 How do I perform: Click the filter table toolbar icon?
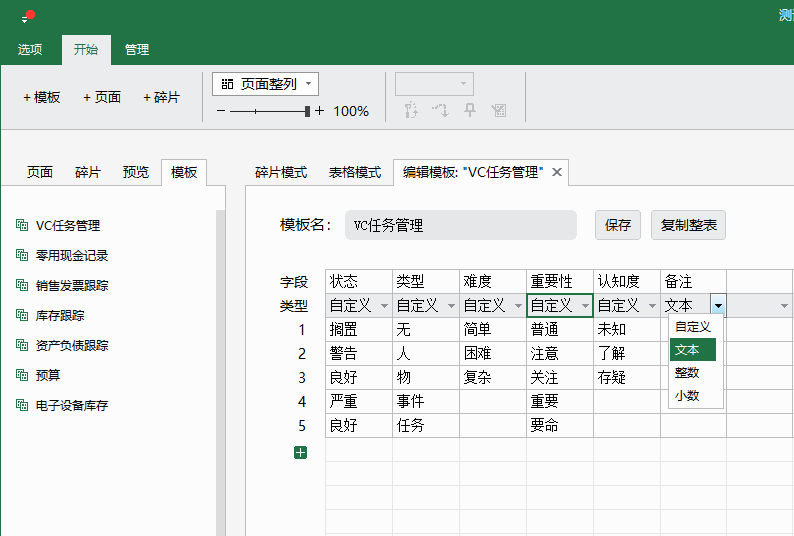point(499,110)
